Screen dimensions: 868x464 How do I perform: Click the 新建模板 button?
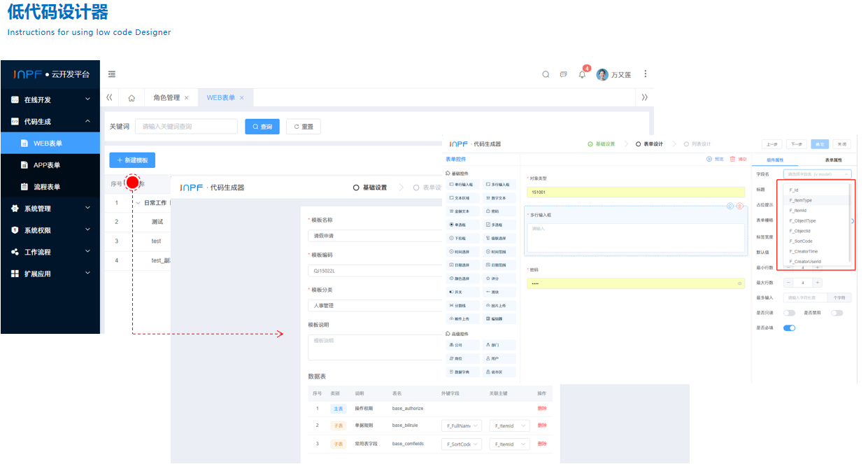click(x=132, y=160)
